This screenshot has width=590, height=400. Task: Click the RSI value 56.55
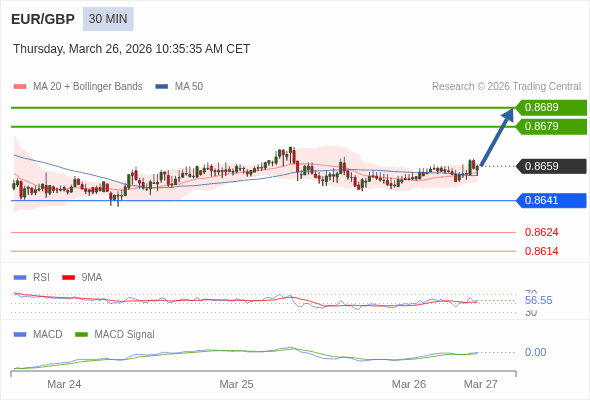(x=538, y=300)
